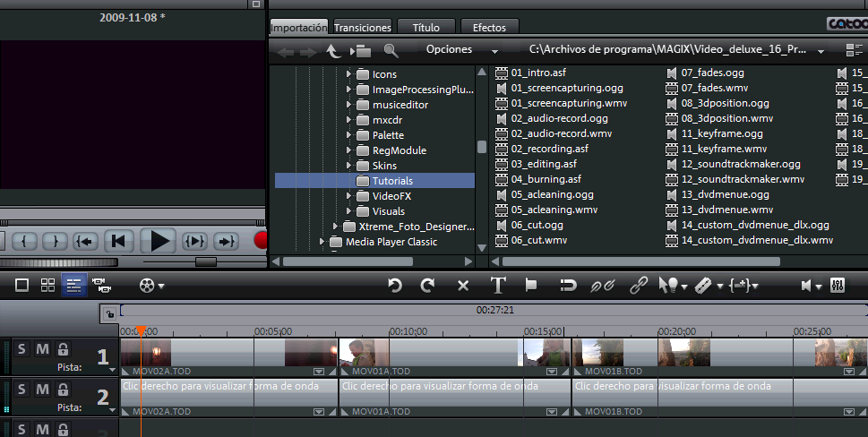
Task: Open the Opciones dropdown
Action: pyautogui.click(x=461, y=50)
